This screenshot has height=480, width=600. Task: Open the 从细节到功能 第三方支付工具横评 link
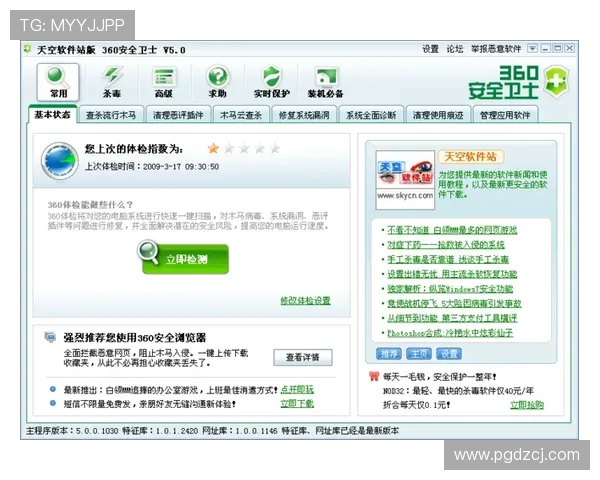tap(452, 318)
